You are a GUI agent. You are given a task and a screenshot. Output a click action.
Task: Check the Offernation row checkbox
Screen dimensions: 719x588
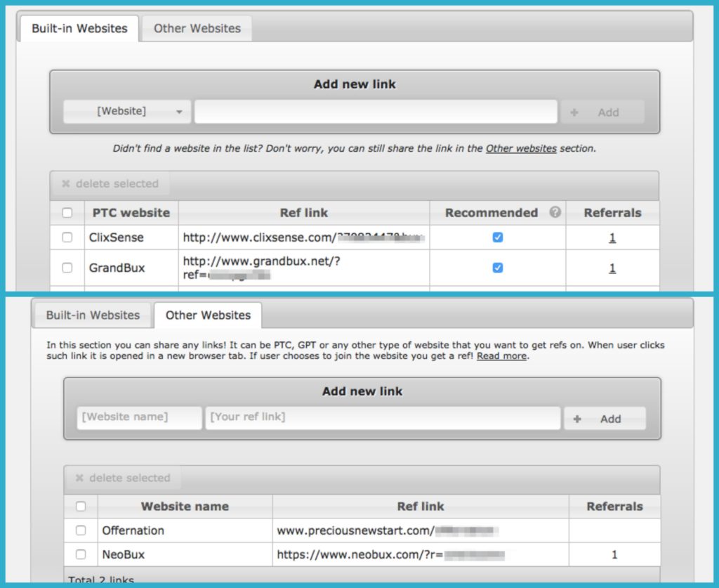pyautogui.click(x=81, y=530)
